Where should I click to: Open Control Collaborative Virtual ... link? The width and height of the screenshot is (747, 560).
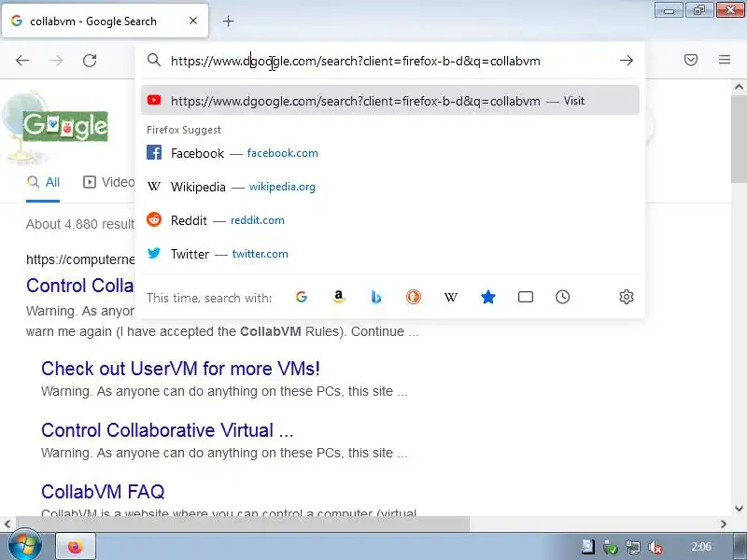167,430
